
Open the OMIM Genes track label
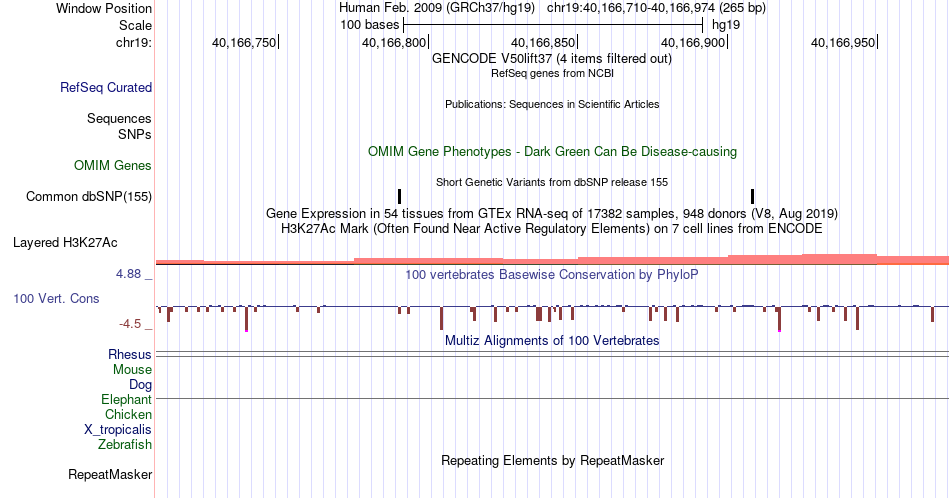[x=112, y=165]
